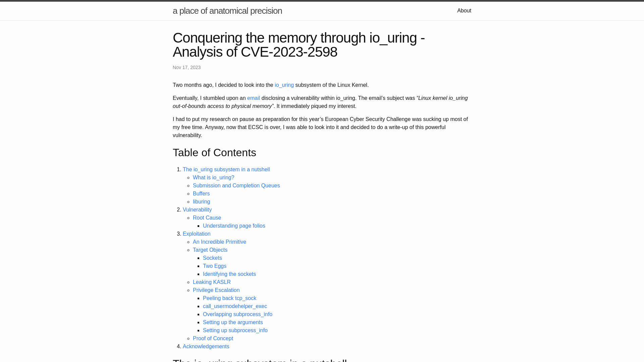The image size is (644, 362).
Task: Navigate to Submission and Completion Queues
Action: [236, 186]
